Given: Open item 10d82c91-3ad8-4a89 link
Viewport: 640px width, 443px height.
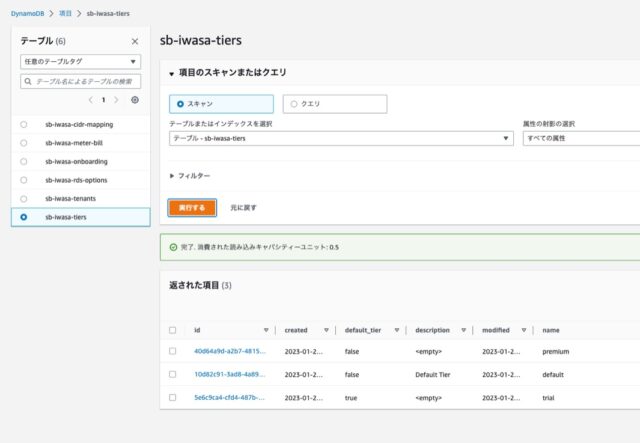Looking at the screenshot, I should click(230, 374).
